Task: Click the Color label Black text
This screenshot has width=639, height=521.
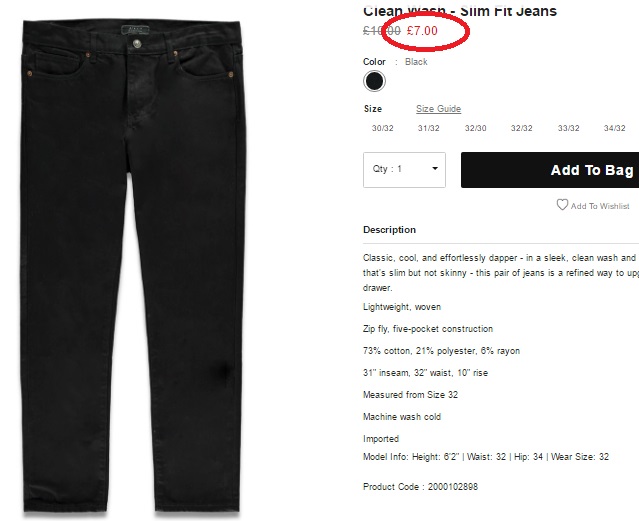Action: click(416, 62)
